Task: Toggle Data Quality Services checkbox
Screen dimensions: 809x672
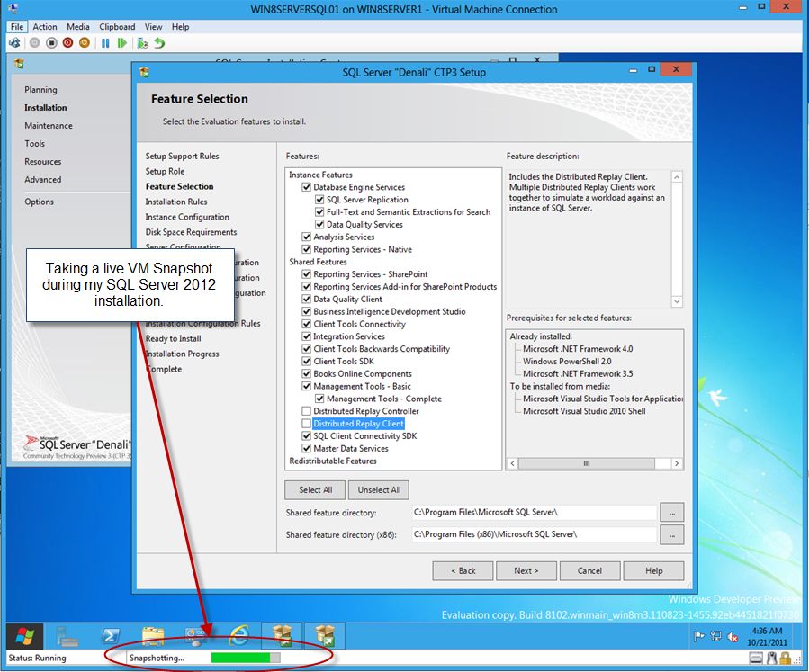Action: (x=319, y=224)
